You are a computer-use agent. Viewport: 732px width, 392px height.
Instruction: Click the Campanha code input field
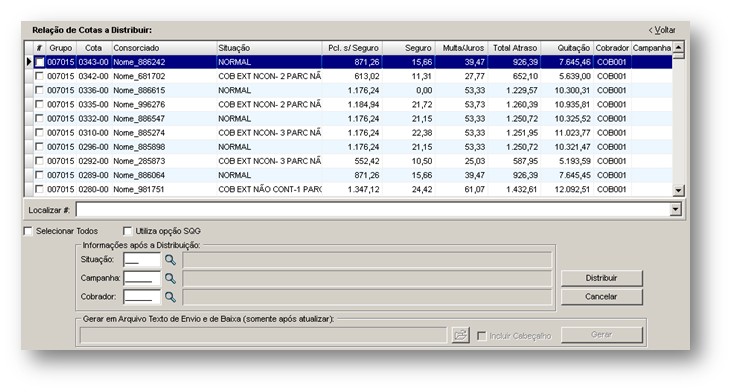[142, 278]
